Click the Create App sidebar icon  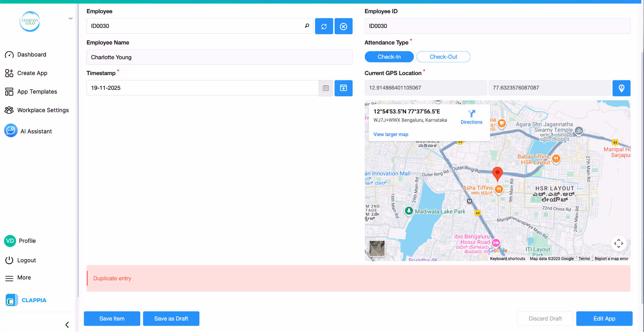pos(9,73)
